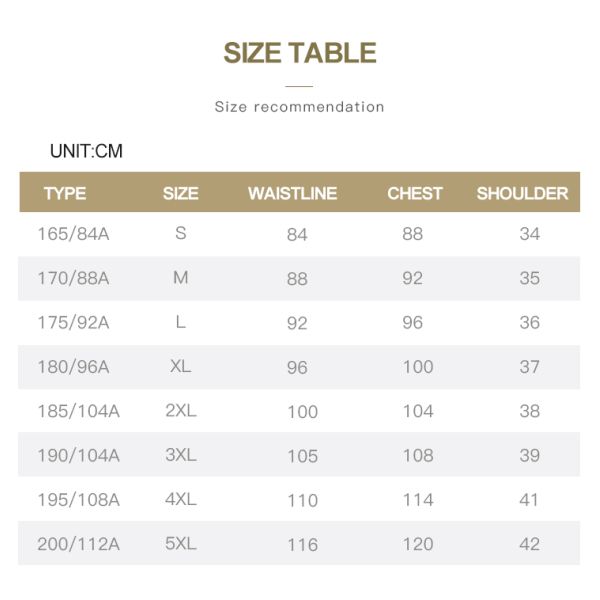Select the CHEST column header
This screenshot has height=600, width=600.
pyautogui.click(x=415, y=194)
